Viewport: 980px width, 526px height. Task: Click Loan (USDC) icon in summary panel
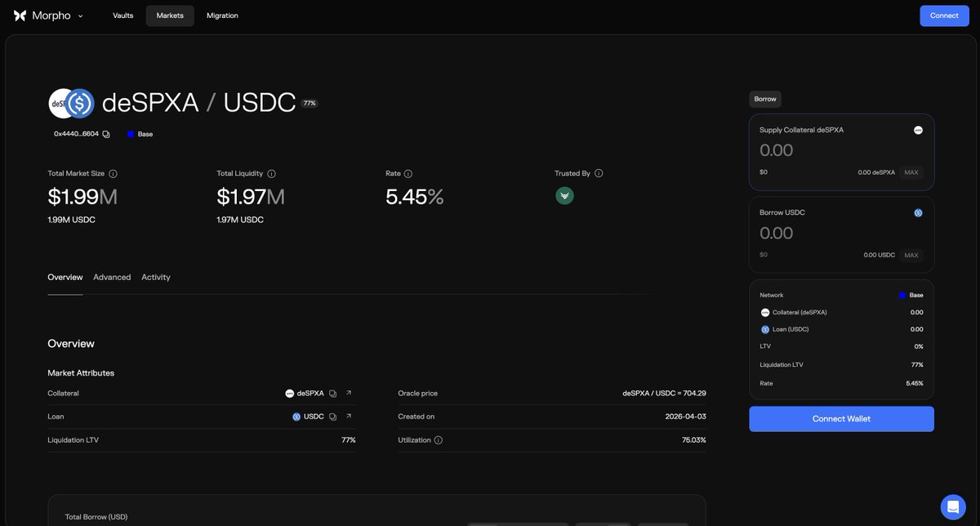765,330
